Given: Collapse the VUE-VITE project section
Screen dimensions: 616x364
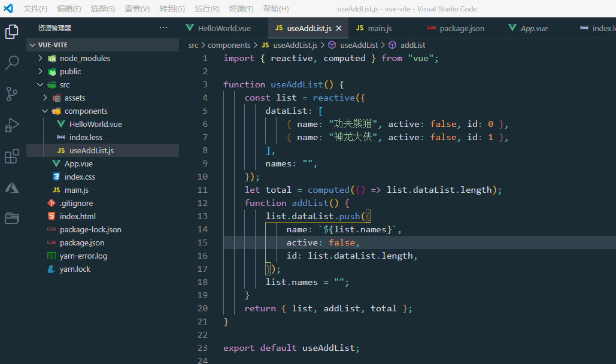Looking at the screenshot, I should coord(32,45).
